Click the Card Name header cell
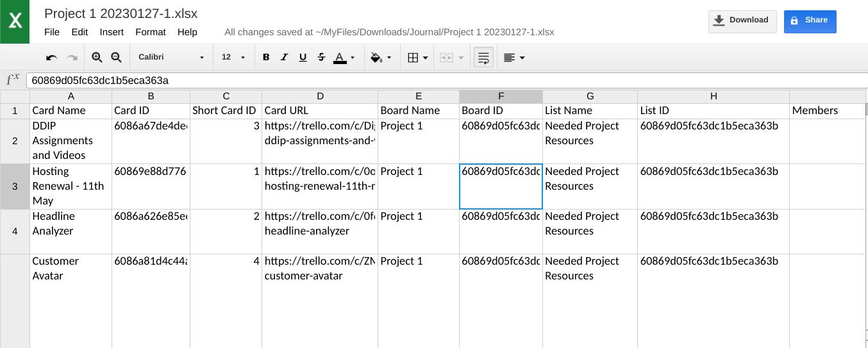The height and width of the screenshot is (348, 868). pyautogui.click(x=71, y=110)
